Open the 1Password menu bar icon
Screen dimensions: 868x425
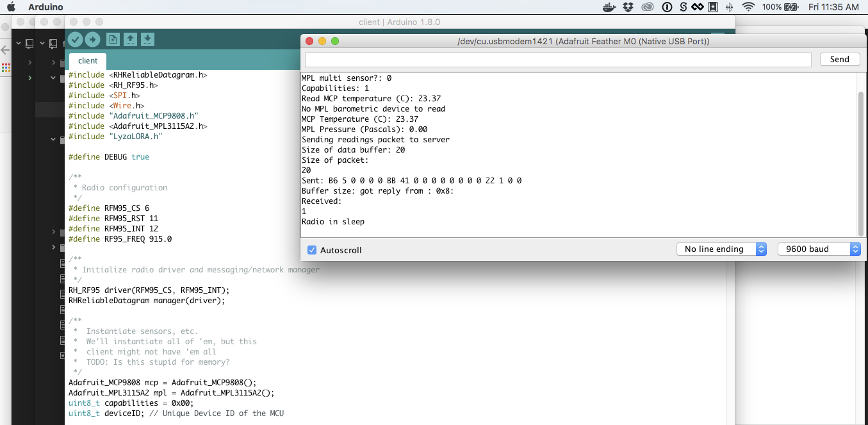(x=667, y=7)
